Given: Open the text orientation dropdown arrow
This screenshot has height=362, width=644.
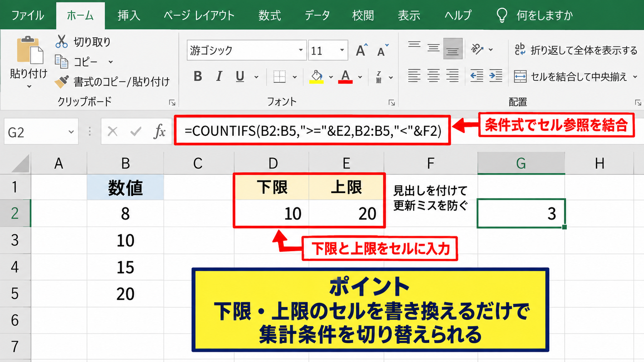Looking at the screenshot, I should 491,50.
